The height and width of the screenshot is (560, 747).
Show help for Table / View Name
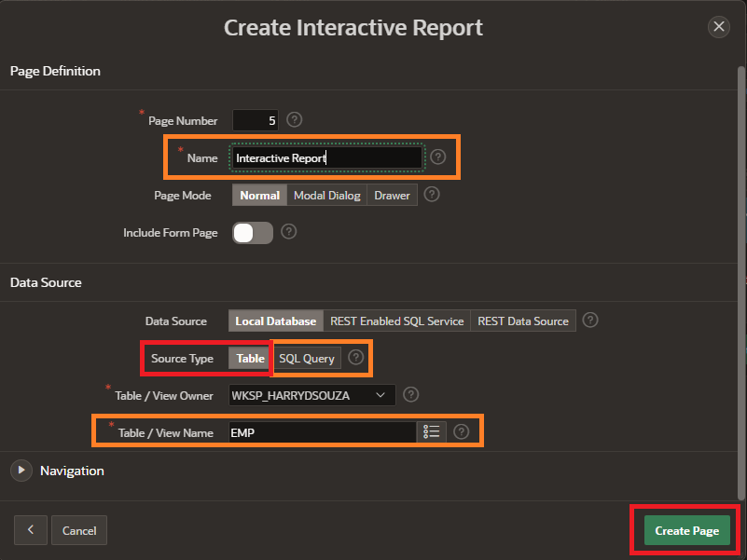pos(461,432)
